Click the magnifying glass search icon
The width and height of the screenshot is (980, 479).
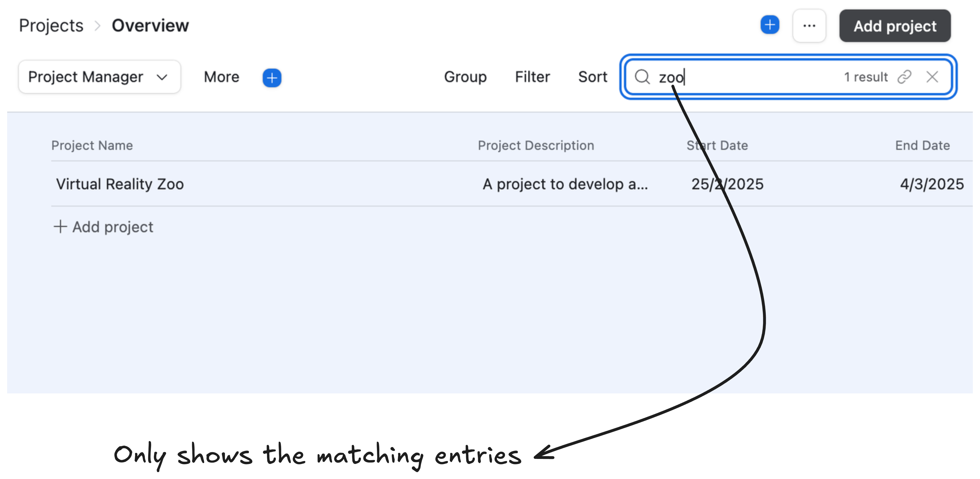tap(642, 77)
